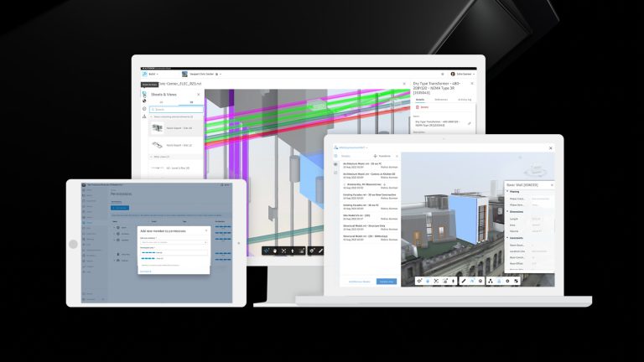644x362 pixels.
Task: Select 3D tab in Sheets & Views panel
Action: click(x=191, y=102)
